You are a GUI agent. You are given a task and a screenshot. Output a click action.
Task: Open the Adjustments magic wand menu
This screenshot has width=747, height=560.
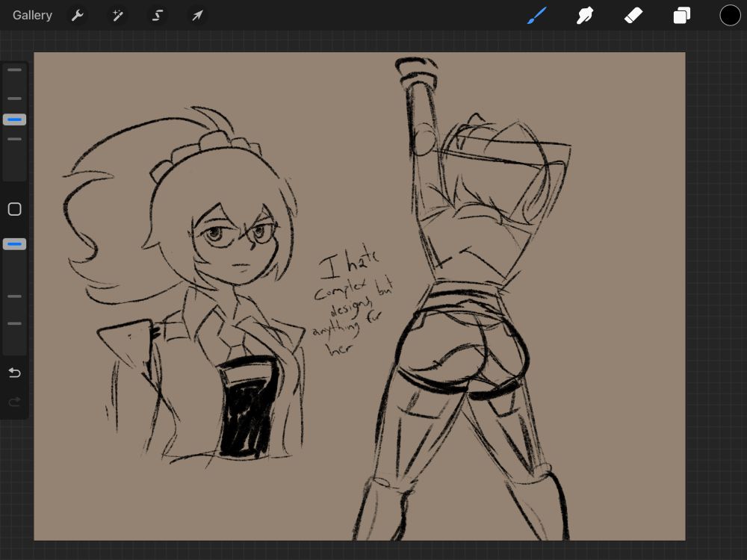tap(117, 16)
